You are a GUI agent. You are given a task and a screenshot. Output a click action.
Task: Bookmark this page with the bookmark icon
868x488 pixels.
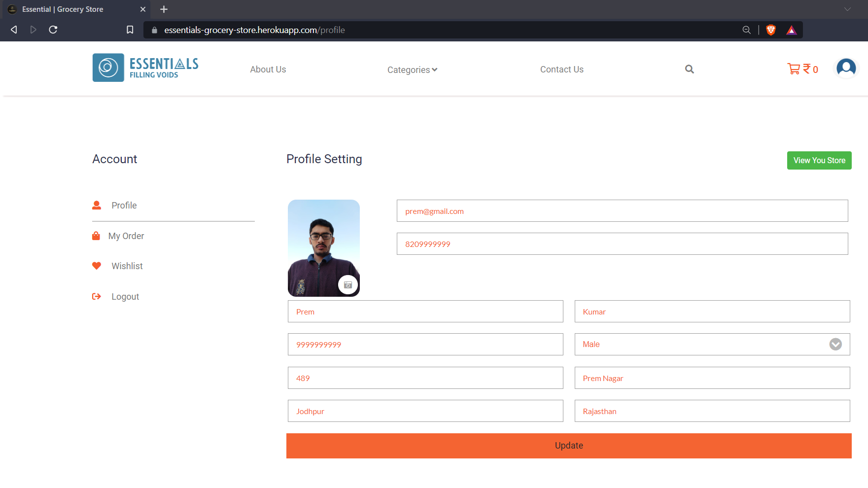coord(130,30)
